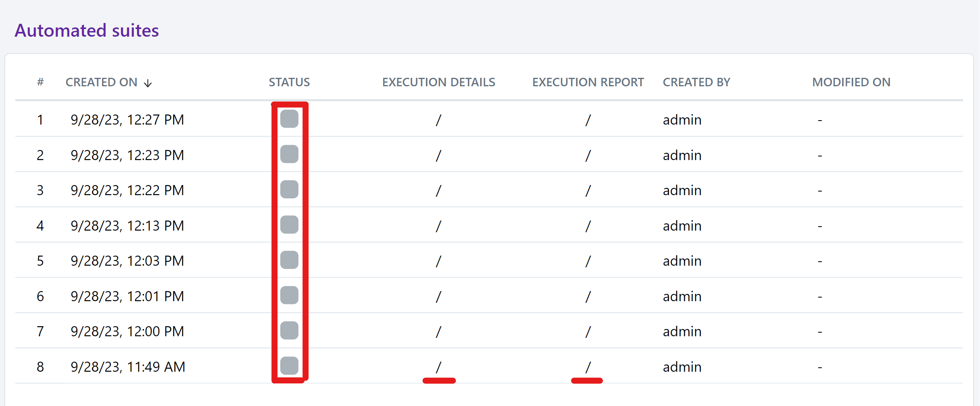Viewport: 980px width, 406px height.
Task: Click the gray status icon in row 7
Action: (289, 331)
